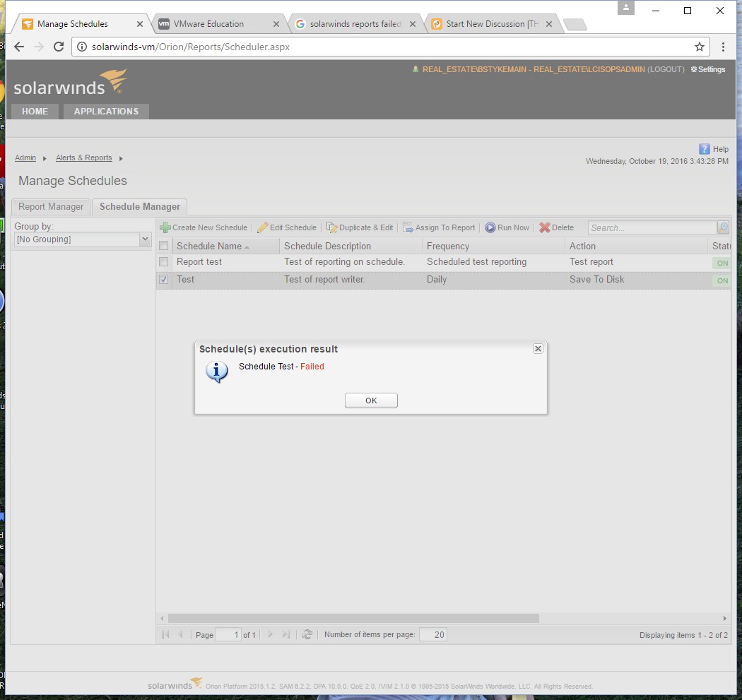Go to first page of schedule grid

pos(165,634)
